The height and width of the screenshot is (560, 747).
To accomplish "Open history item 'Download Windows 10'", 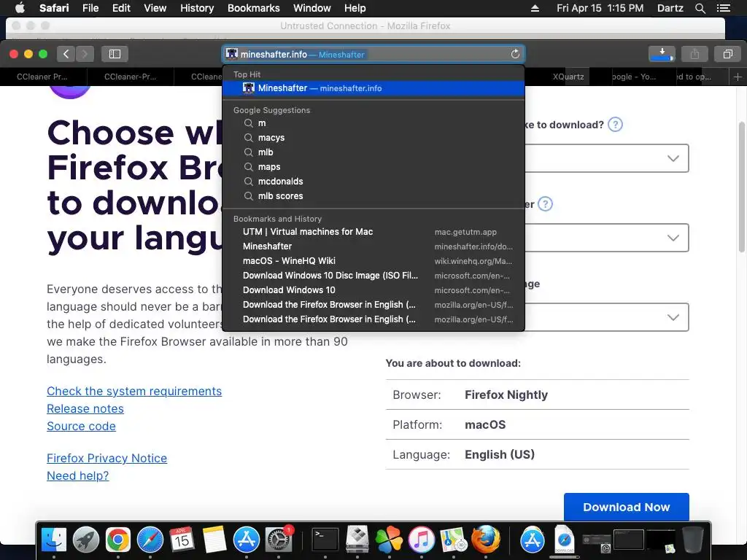I will pyautogui.click(x=373, y=290).
